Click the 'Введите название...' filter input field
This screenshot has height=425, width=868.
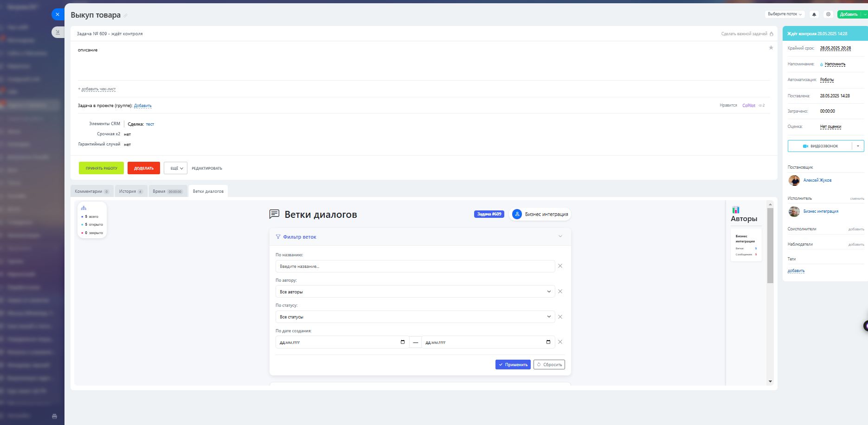click(x=415, y=266)
